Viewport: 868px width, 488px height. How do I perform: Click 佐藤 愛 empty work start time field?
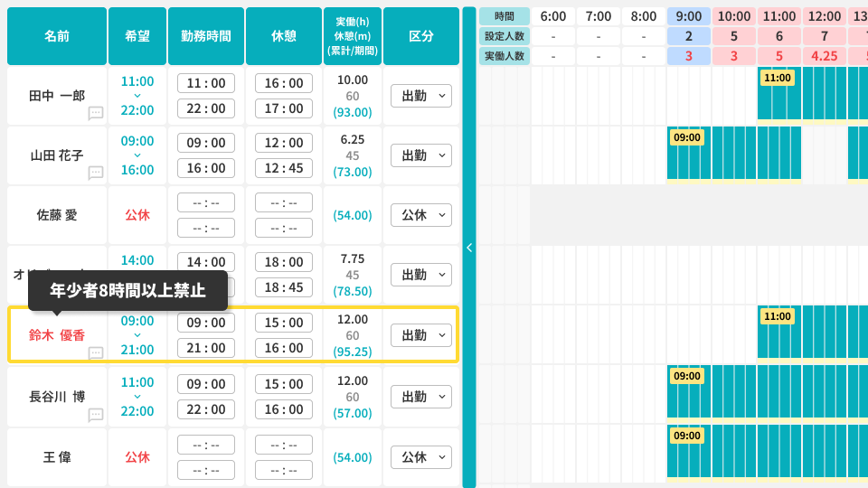point(206,202)
